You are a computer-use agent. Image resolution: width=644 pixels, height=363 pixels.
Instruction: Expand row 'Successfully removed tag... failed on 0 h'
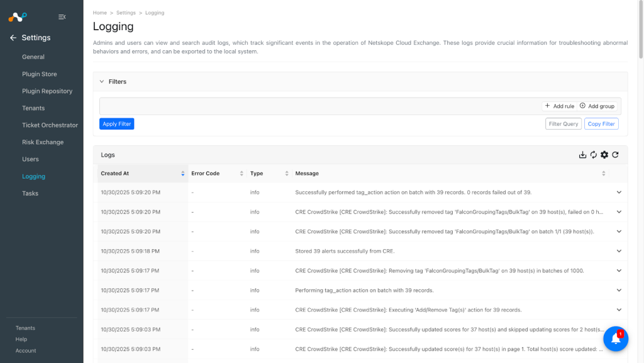pos(619,212)
